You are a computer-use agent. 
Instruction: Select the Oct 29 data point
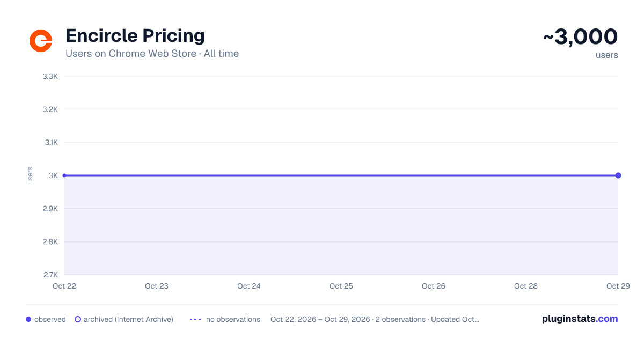click(618, 175)
